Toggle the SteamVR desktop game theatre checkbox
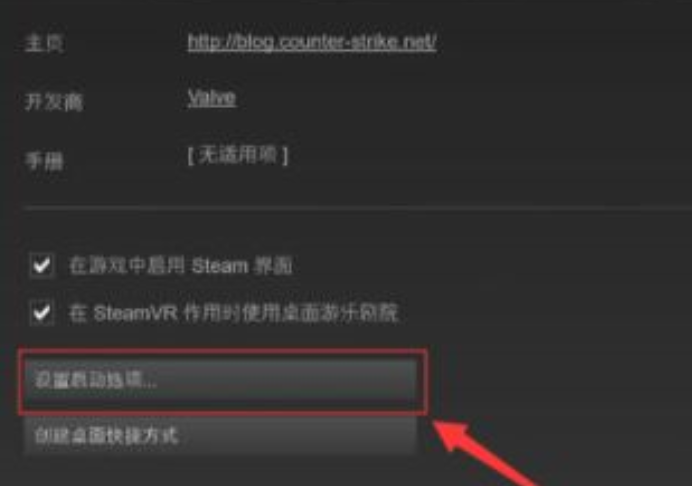This screenshot has height=486, width=692. pyautogui.click(x=42, y=313)
